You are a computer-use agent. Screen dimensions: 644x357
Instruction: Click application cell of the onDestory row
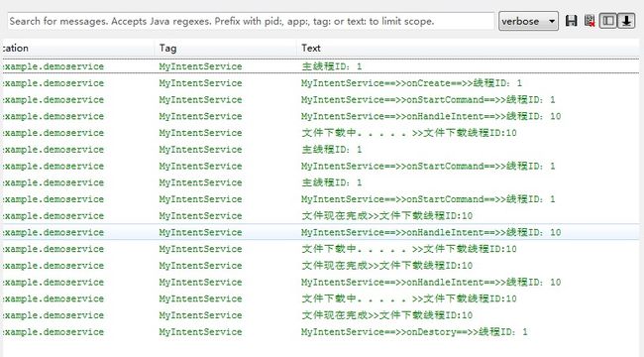[54, 332]
